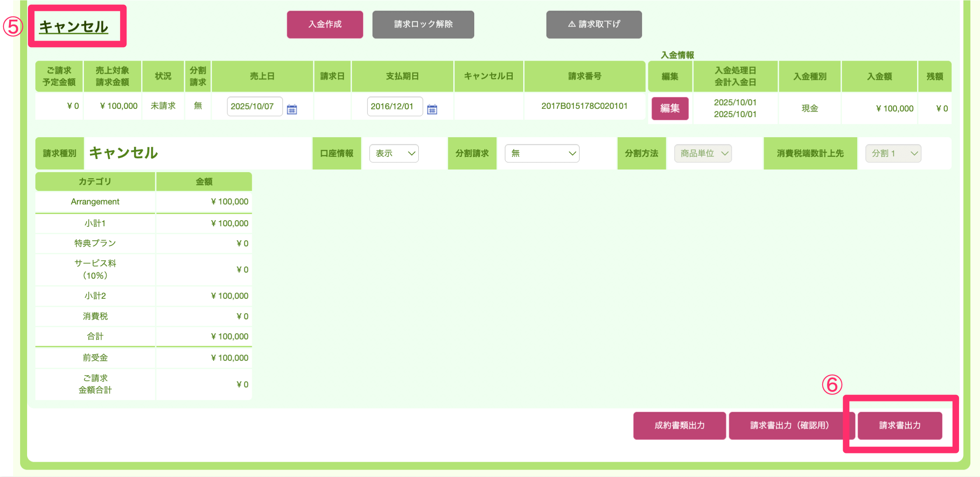Click the 支払期日 date field 2016/12/01
This screenshot has height=477, width=980.
pyautogui.click(x=395, y=107)
